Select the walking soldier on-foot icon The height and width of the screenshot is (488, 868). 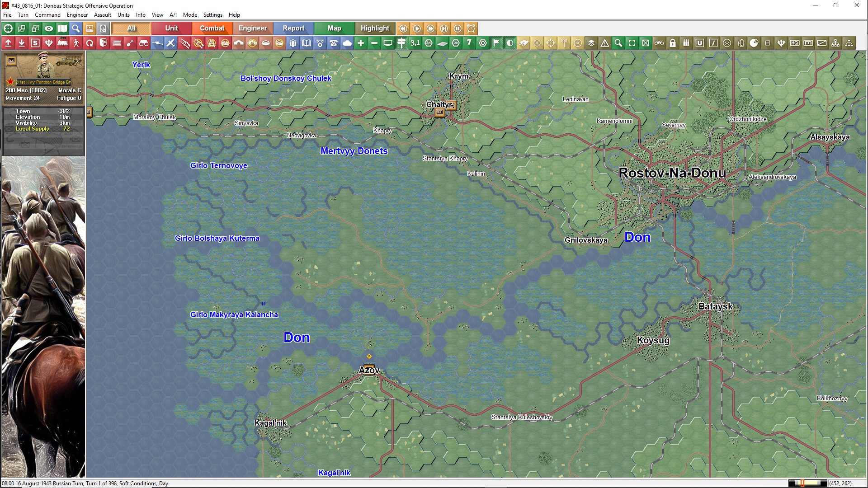(76, 43)
